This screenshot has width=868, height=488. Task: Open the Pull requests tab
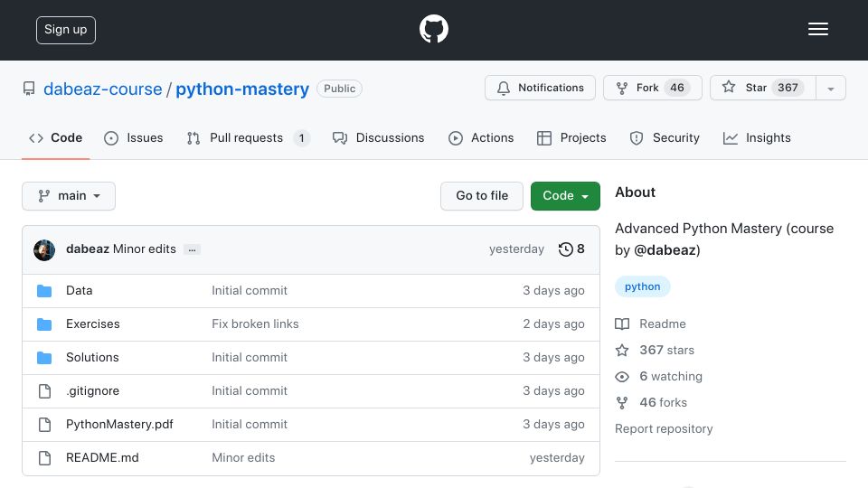click(248, 137)
